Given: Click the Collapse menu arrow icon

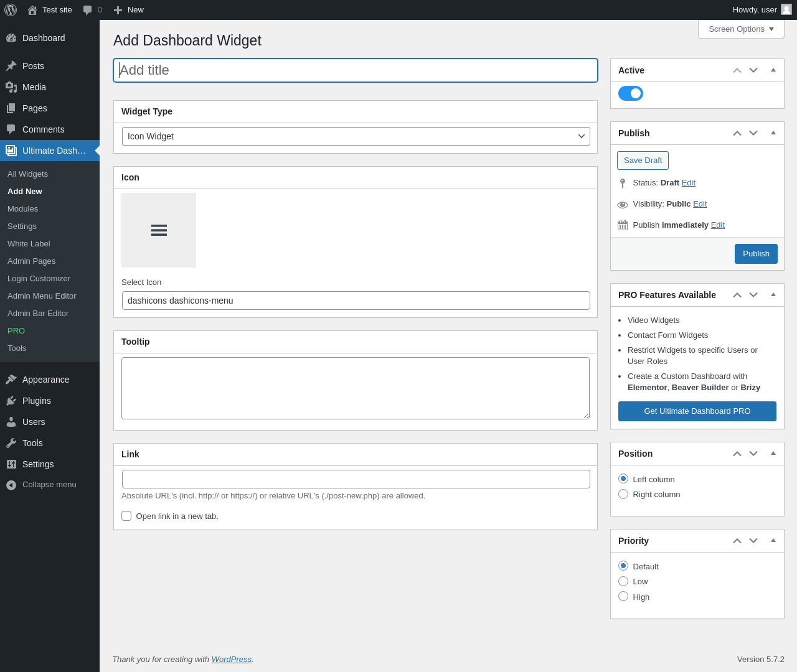Looking at the screenshot, I should (11, 485).
